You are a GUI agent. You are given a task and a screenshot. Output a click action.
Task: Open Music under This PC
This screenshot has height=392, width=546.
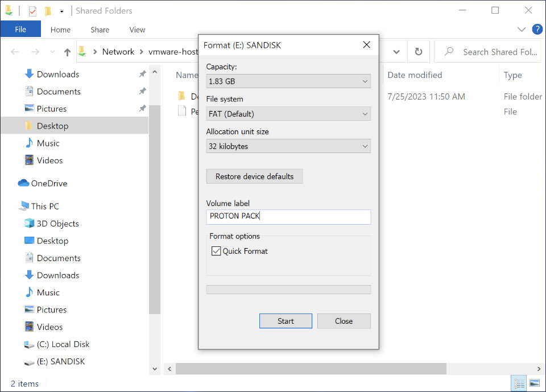coord(48,292)
